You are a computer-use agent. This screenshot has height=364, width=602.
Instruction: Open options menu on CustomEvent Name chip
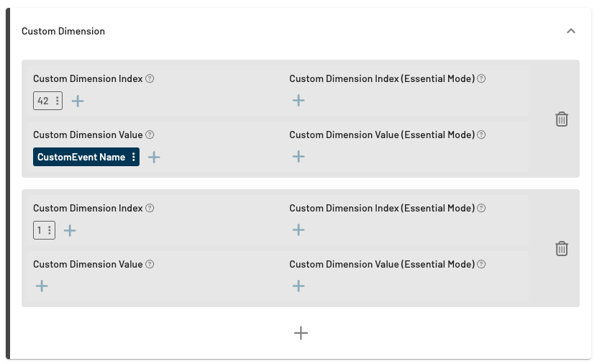[134, 158]
